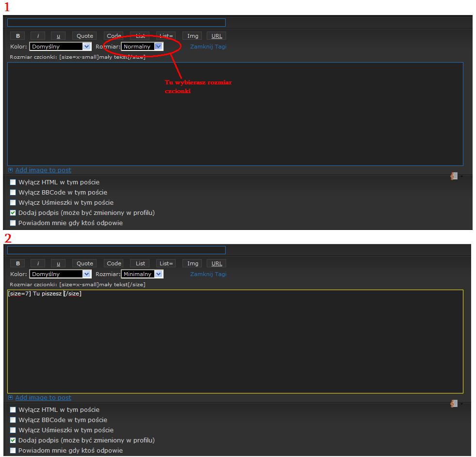Viewport: 476px width, 457px height.
Task: Open Kolor dropdown in editor 1
Action: click(60, 47)
